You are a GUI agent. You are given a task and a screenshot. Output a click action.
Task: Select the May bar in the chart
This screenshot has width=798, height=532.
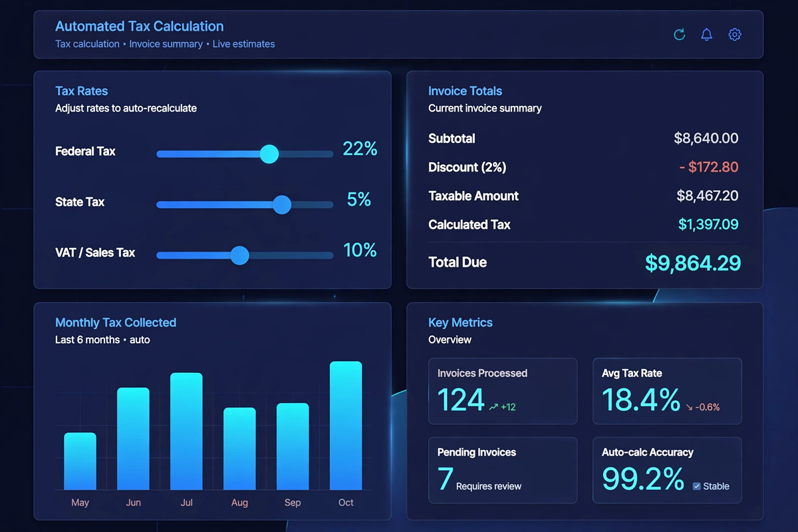(x=80, y=462)
